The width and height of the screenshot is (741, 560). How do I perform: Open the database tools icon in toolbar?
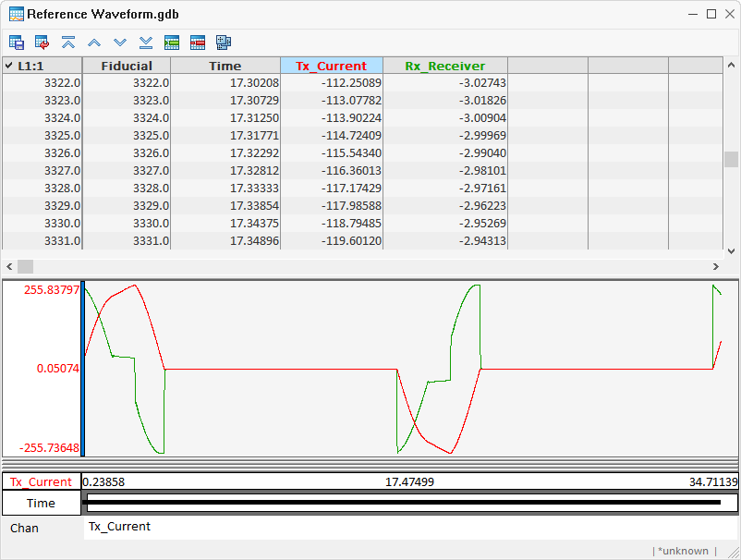pyautogui.click(x=224, y=43)
